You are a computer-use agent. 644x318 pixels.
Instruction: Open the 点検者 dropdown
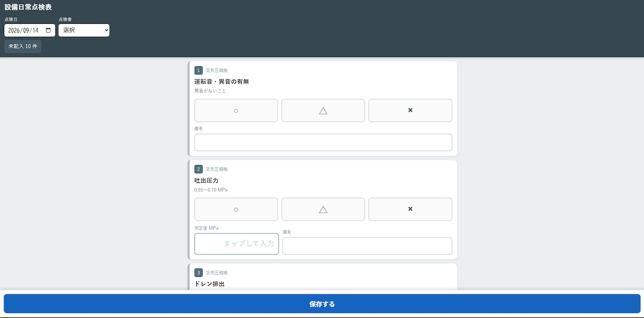84,31
